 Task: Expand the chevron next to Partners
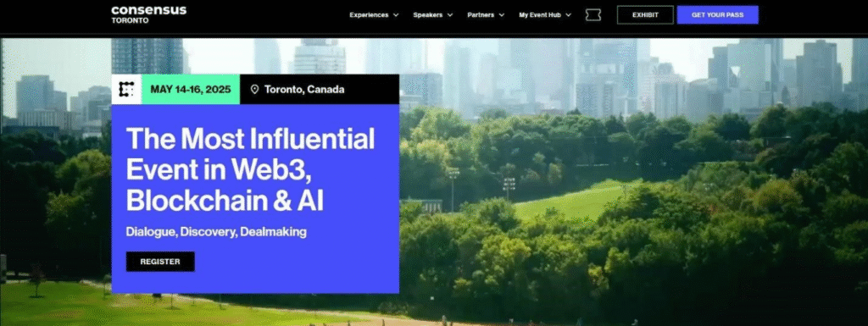click(x=502, y=15)
